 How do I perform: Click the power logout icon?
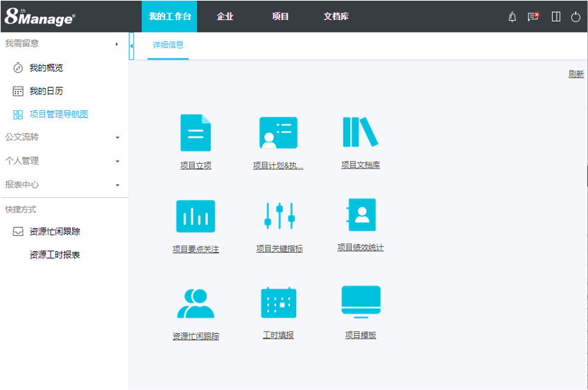576,17
